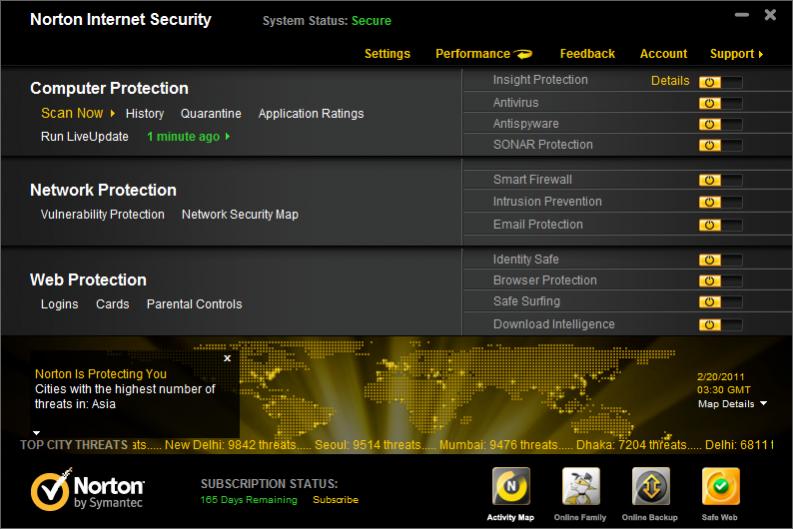
Task: Click the world threat activity map
Action: click(x=435, y=389)
